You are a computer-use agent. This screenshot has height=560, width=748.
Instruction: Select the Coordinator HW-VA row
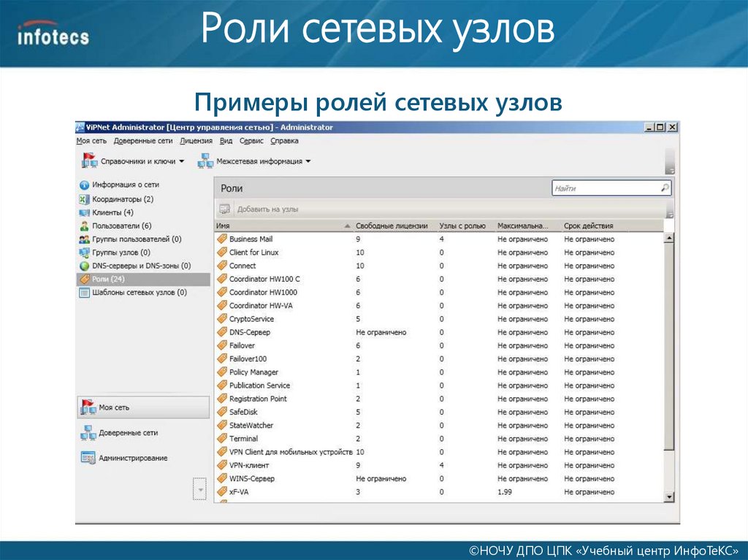[439, 306]
